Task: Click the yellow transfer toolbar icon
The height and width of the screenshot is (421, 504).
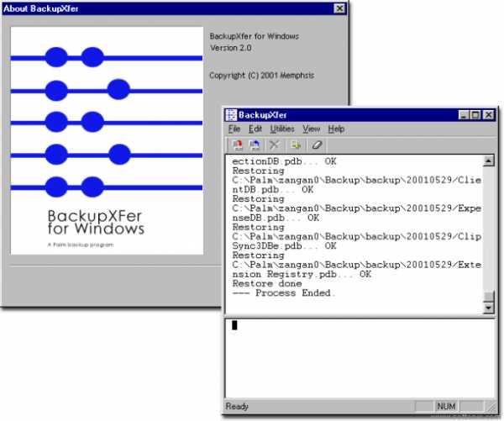Action: click(x=296, y=145)
